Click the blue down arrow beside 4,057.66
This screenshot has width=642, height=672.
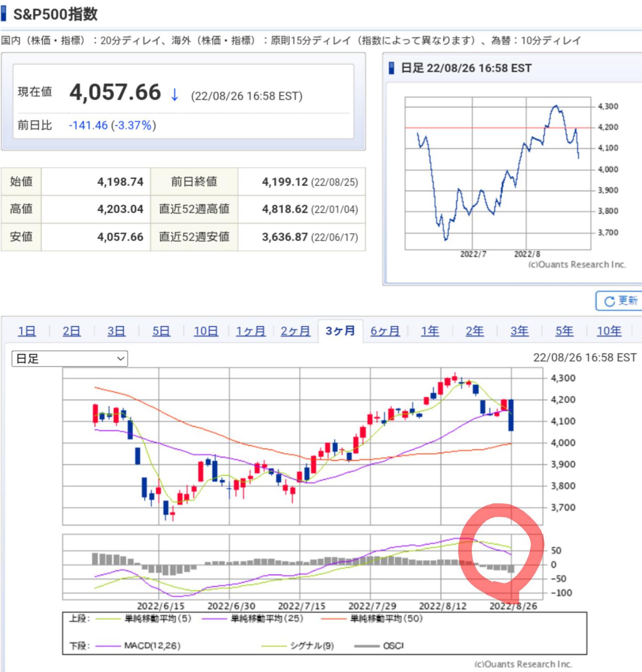point(175,95)
